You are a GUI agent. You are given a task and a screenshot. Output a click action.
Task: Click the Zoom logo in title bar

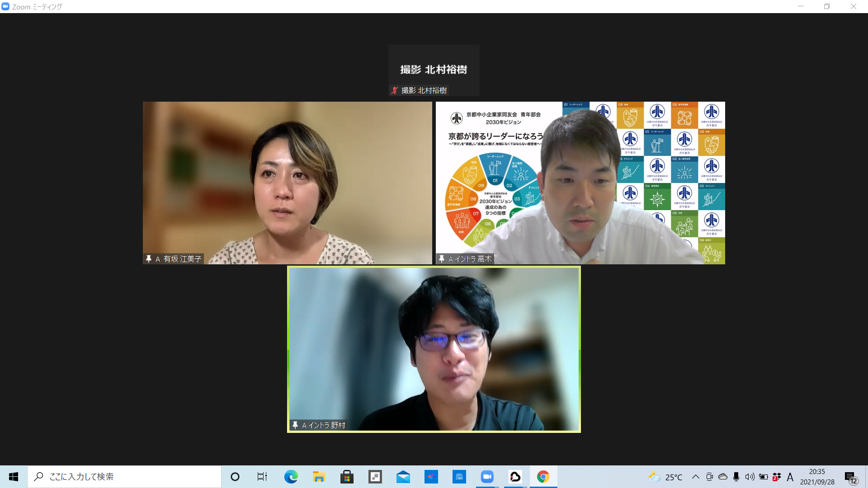(x=5, y=6)
